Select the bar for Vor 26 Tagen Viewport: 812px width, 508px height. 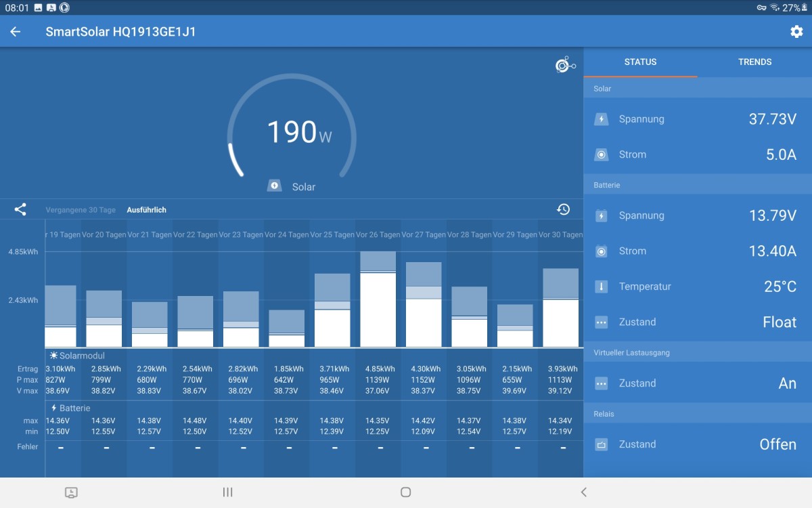coord(378,299)
